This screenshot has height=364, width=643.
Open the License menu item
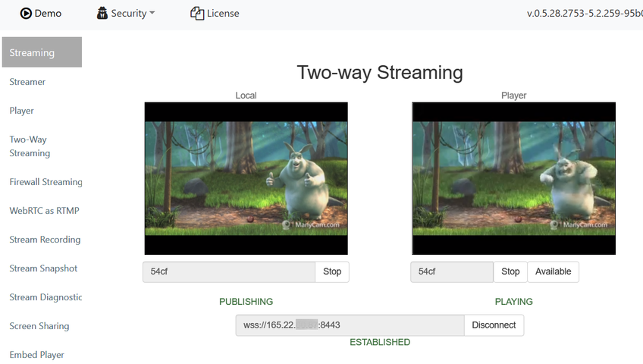point(215,13)
